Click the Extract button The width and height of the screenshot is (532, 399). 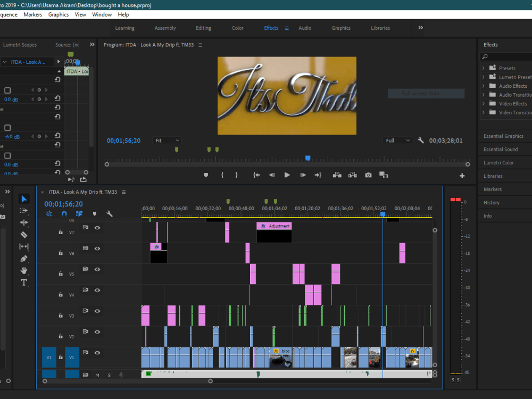coord(353,175)
